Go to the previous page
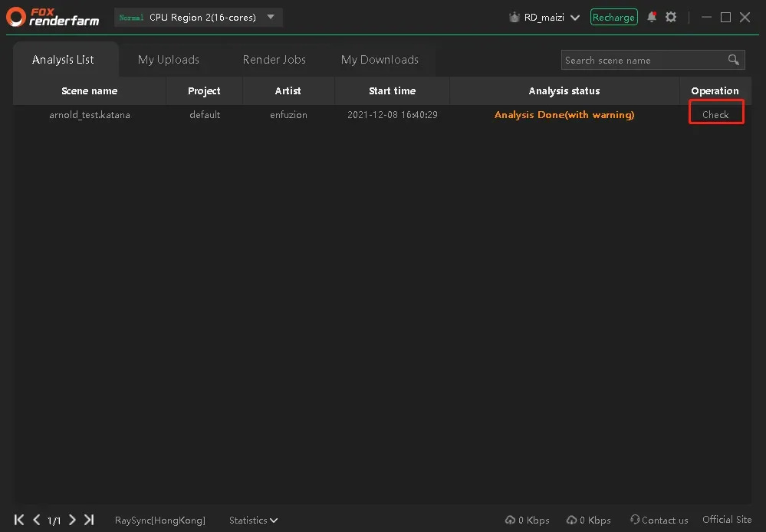766x532 pixels. click(x=37, y=520)
